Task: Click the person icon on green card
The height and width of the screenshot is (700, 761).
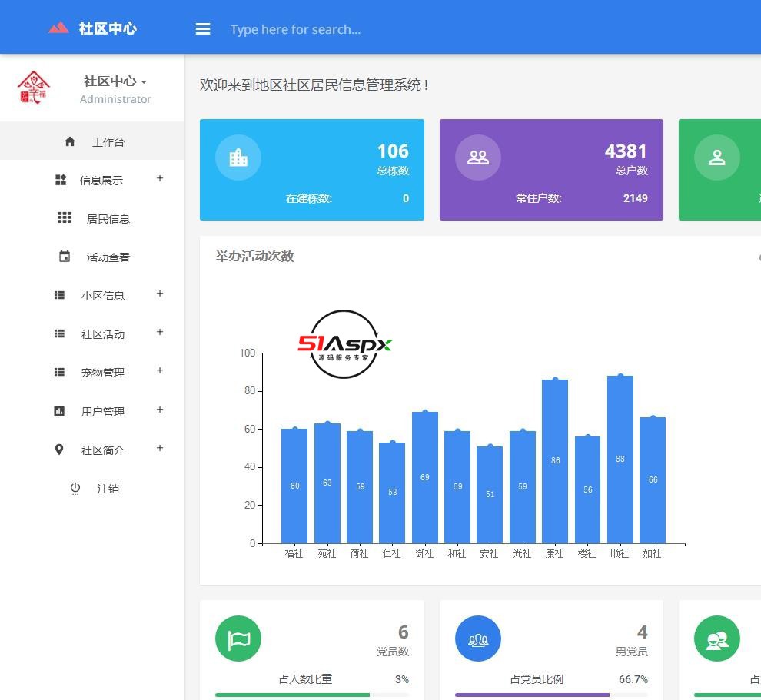Action: tap(717, 158)
